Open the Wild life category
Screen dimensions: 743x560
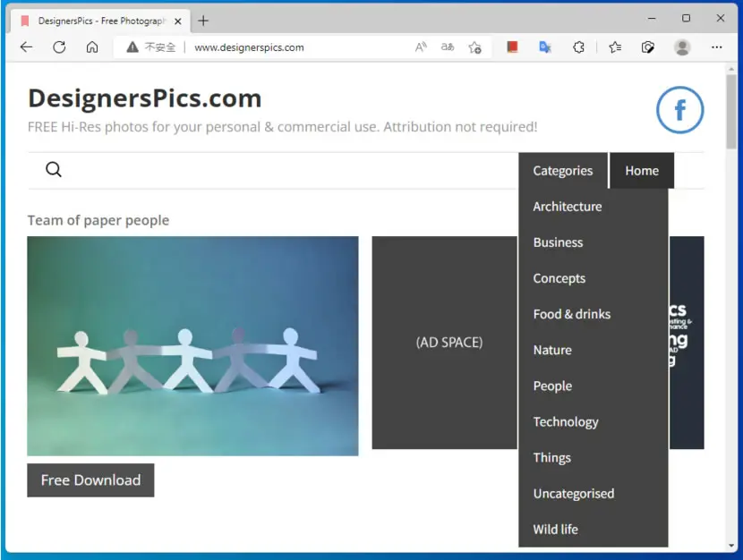click(555, 530)
